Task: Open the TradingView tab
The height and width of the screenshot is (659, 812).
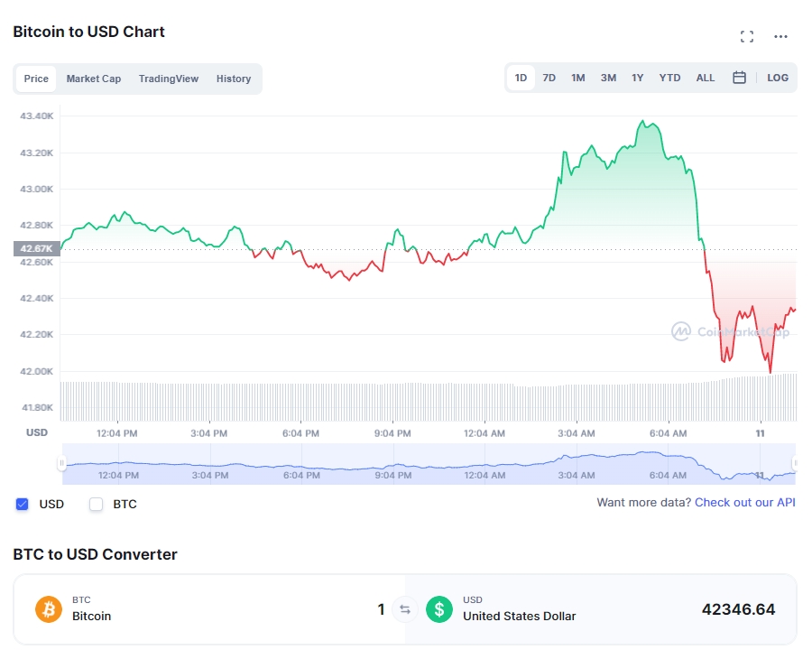Action: (169, 79)
